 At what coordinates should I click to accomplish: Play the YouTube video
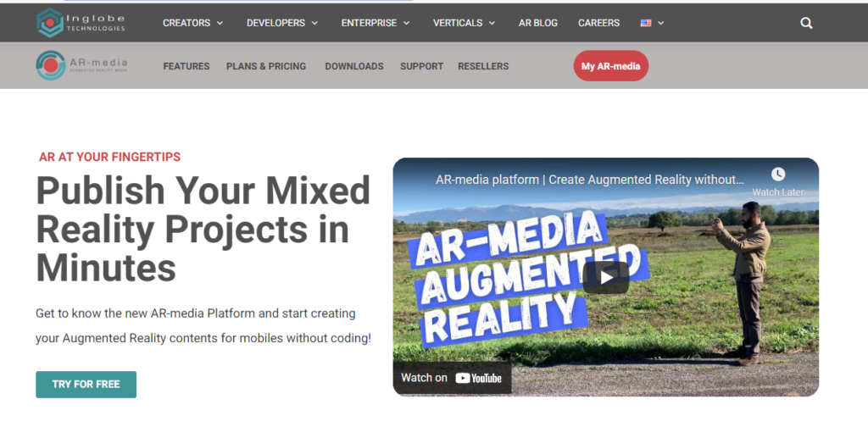pos(605,277)
